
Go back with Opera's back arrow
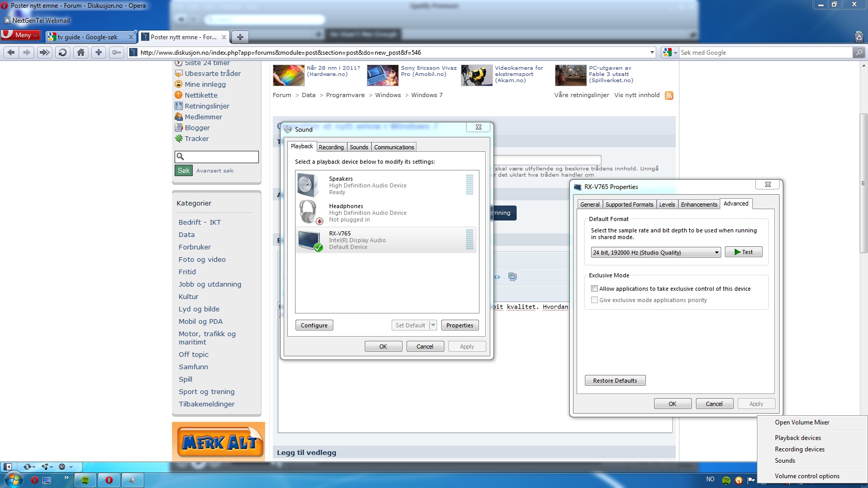[11, 52]
